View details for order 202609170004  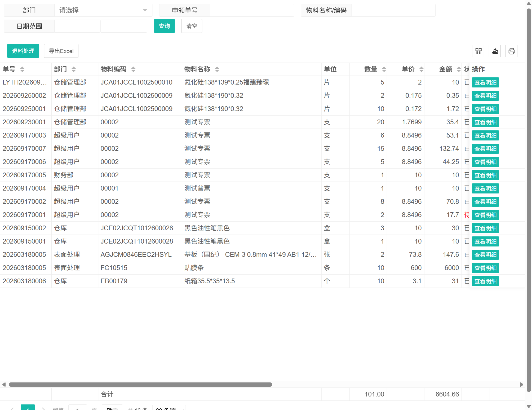[x=485, y=188]
